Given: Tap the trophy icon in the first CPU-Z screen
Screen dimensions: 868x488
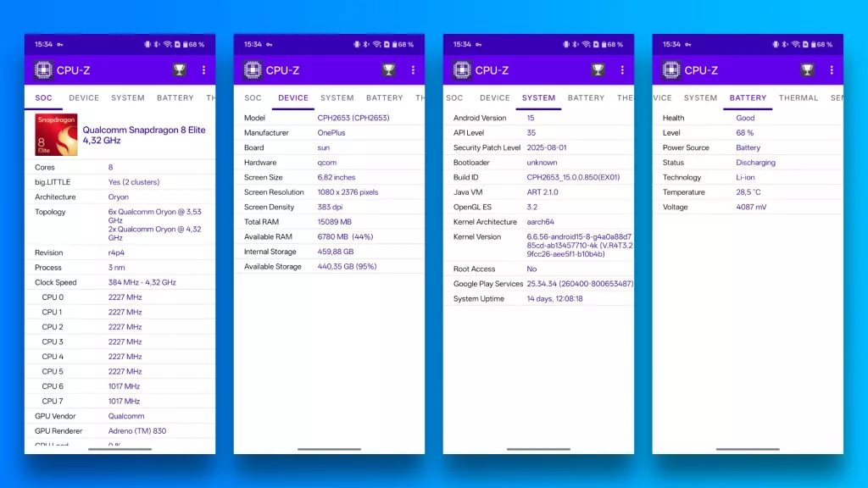Looking at the screenshot, I should (180, 69).
